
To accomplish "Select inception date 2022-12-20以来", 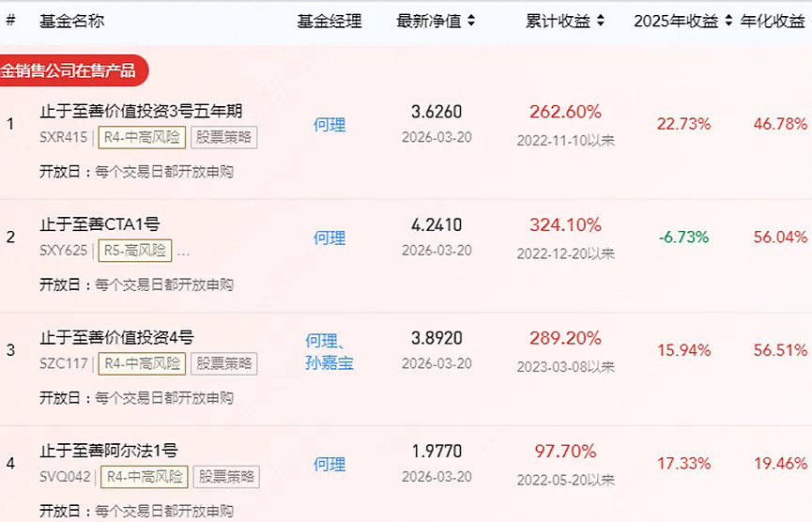I will [565, 253].
